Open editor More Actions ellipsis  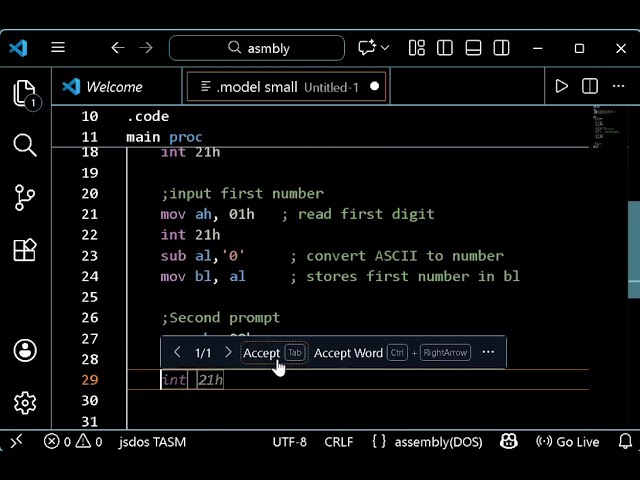tap(618, 86)
